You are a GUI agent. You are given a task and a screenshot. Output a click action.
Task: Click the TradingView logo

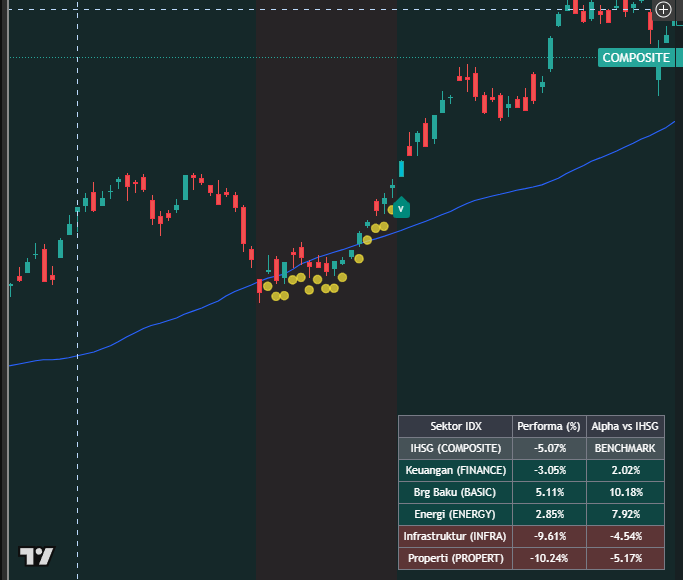click(37, 556)
